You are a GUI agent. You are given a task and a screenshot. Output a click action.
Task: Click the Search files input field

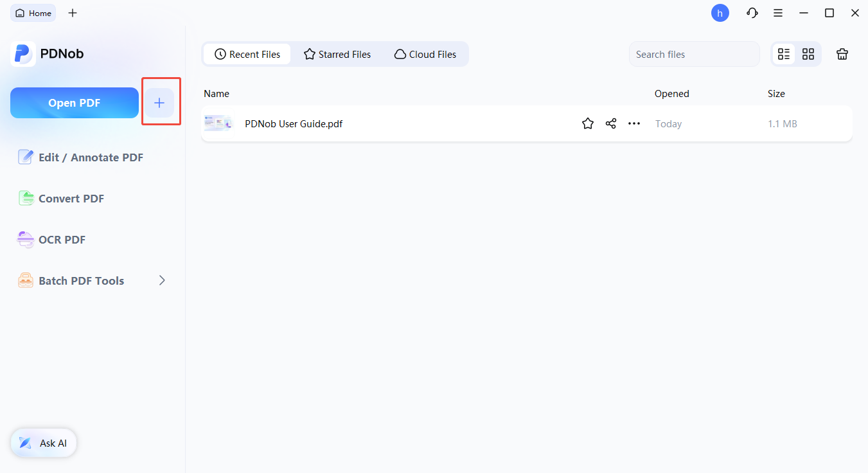click(694, 54)
